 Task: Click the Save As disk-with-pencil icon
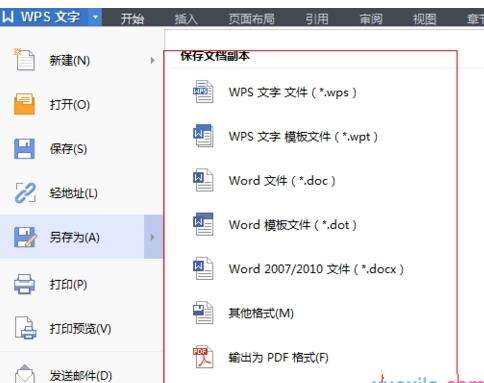pos(25,237)
